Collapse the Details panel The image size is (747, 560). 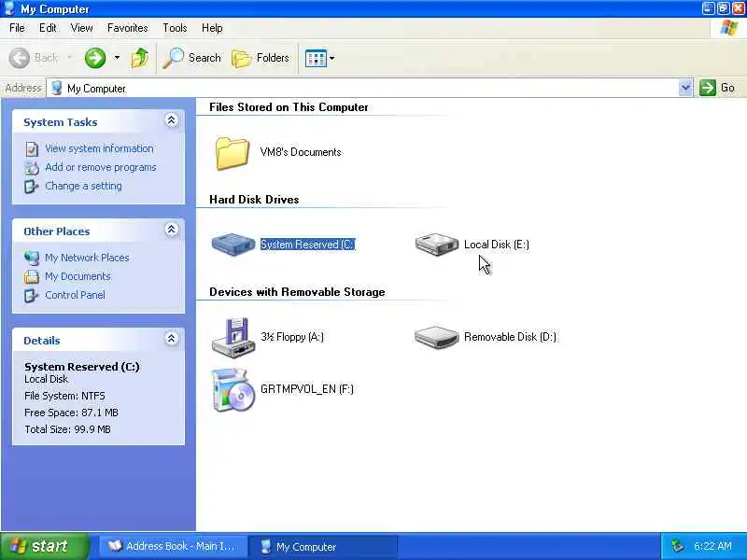pyautogui.click(x=172, y=339)
